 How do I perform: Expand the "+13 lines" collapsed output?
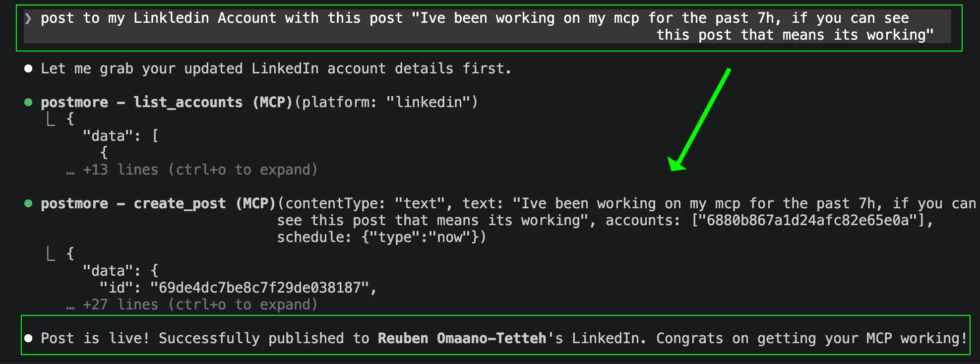[199, 170]
